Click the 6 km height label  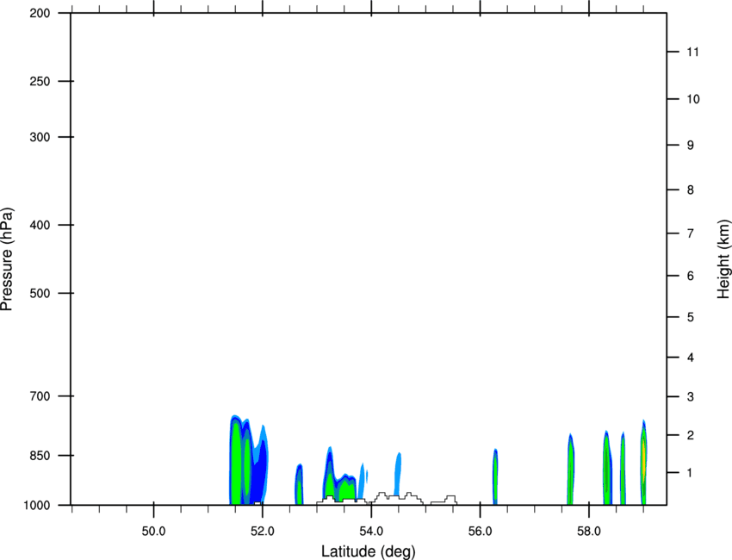[691, 276]
